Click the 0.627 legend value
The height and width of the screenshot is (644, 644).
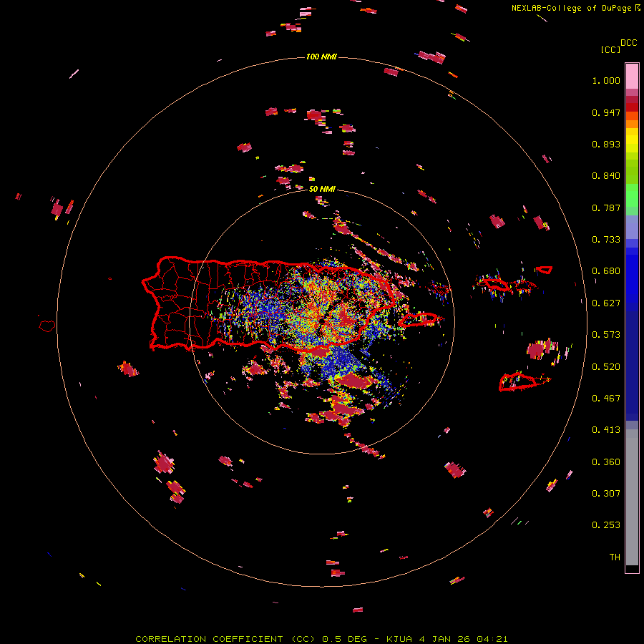coord(606,303)
